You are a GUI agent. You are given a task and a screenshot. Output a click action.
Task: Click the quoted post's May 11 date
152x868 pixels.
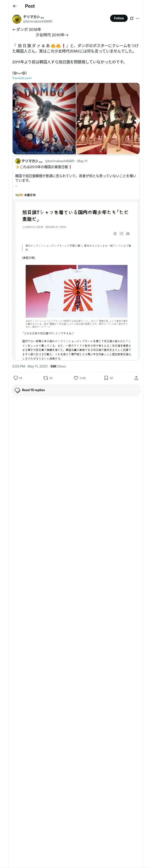point(82,161)
